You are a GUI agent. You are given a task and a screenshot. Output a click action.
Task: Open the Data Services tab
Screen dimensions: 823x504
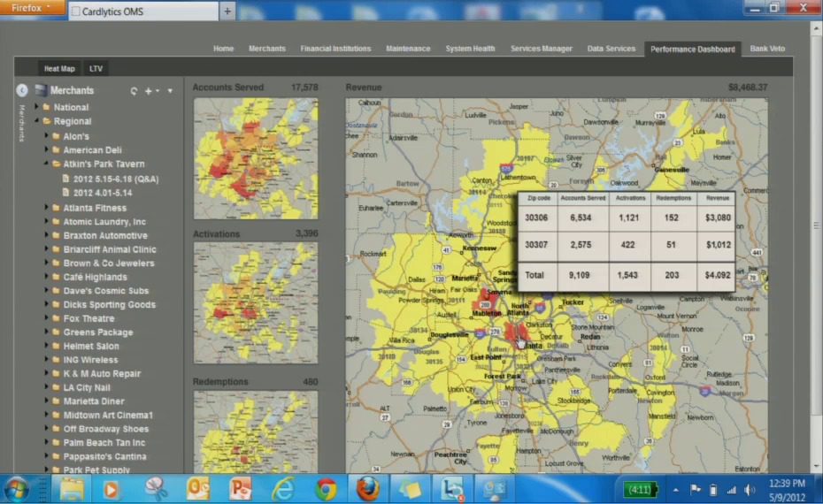[611, 49]
